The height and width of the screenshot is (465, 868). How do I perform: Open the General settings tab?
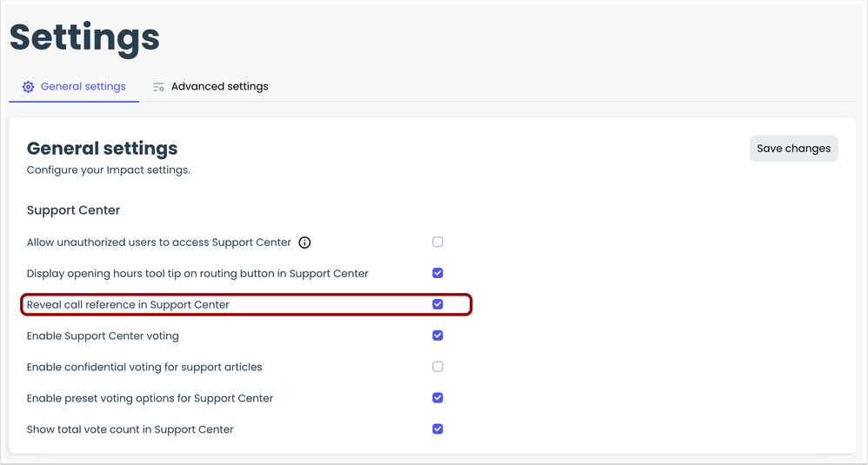74,87
